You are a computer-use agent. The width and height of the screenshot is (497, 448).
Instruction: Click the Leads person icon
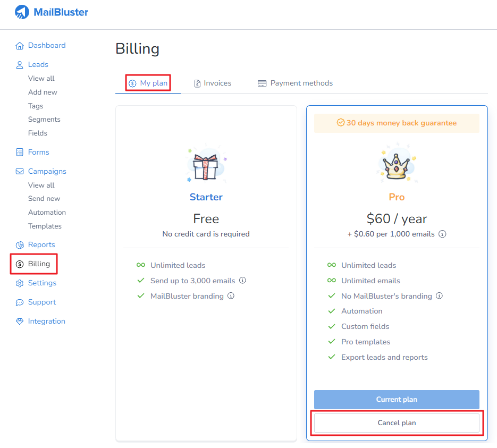(20, 65)
